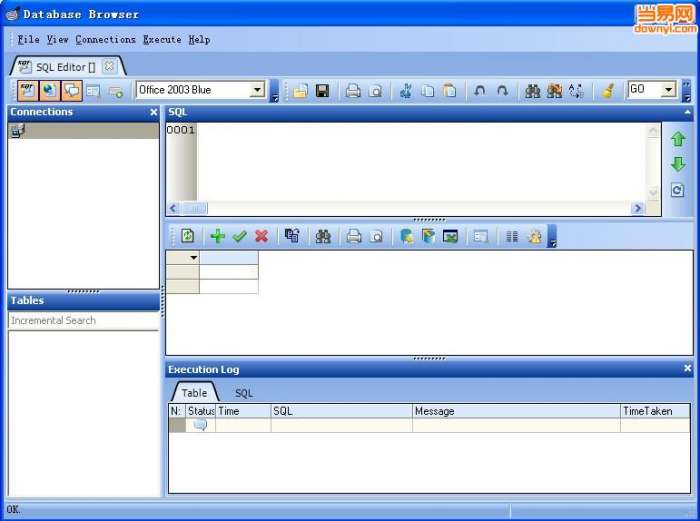
Task: Click the export data database icon
Action: [407, 236]
